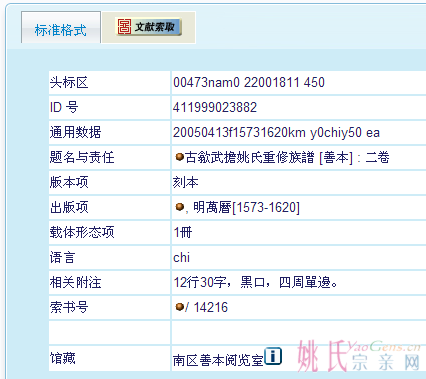
Task: Switch to the 标准格式 tab
Action: [x=61, y=28]
